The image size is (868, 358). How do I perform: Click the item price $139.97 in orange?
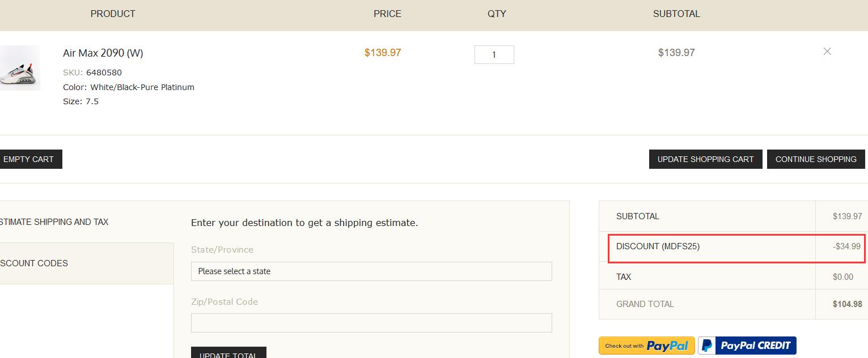[x=383, y=53]
